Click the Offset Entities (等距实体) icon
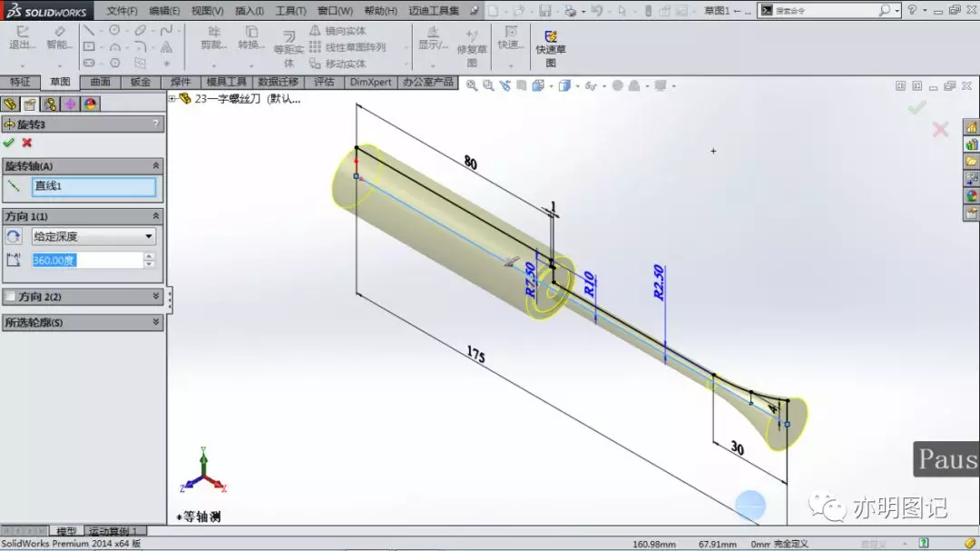This screenshot has width=980, height=551. pos(289,36)
